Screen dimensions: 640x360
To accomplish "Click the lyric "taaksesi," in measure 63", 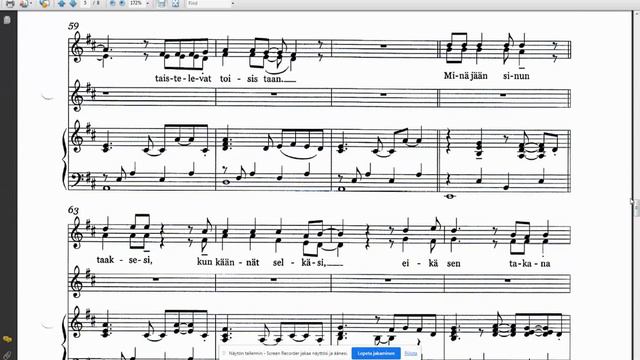I will pos(124,260).
